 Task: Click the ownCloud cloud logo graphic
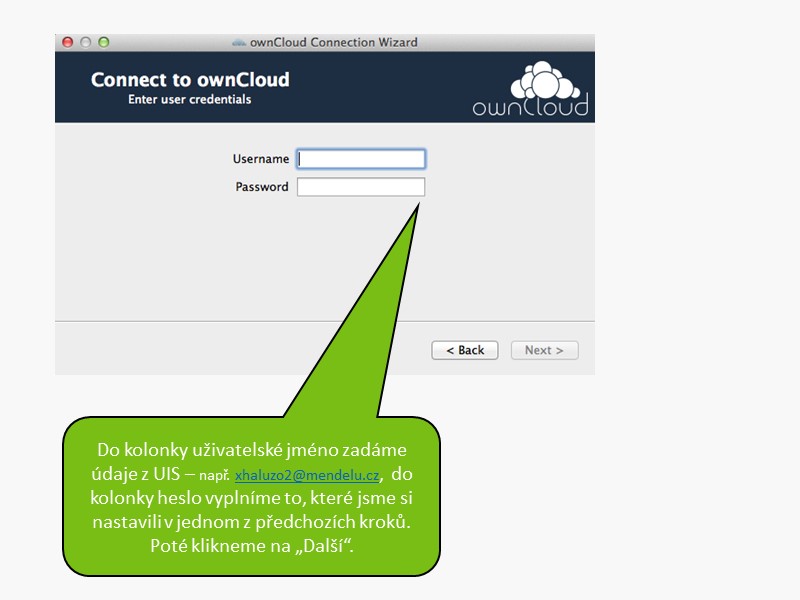click(x=538, y=80)
